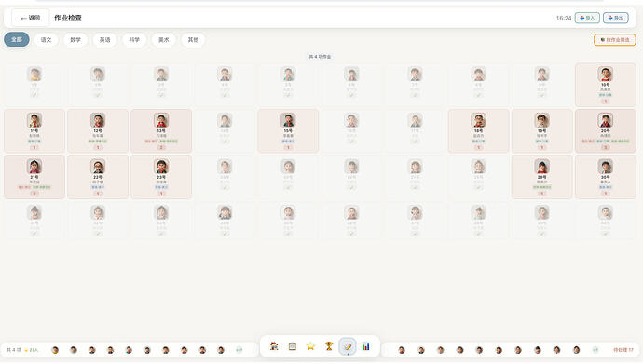Click the 导入 import button
Image resolution: width=643 pixels, height=364 pixels.
(x=587, y=18)
